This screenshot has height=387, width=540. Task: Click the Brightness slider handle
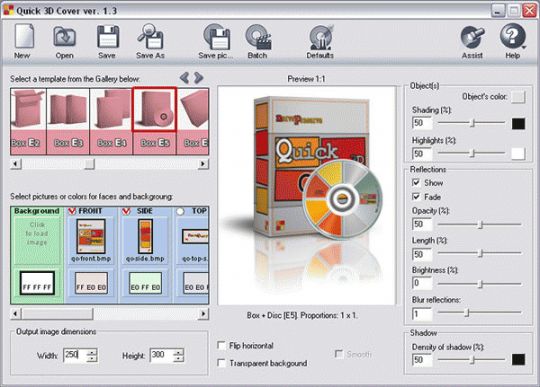481,284
